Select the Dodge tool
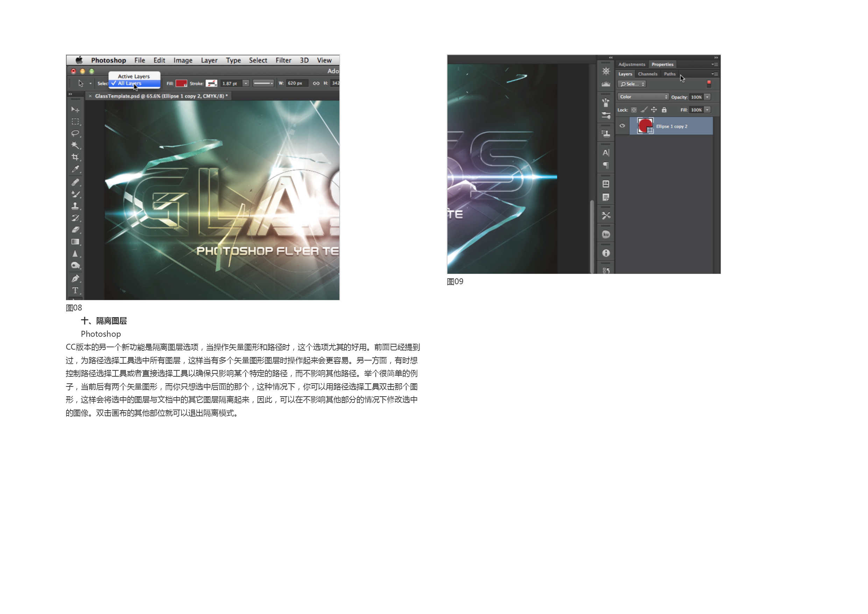Screen dimensions: 868x614 tap(75, 266)
